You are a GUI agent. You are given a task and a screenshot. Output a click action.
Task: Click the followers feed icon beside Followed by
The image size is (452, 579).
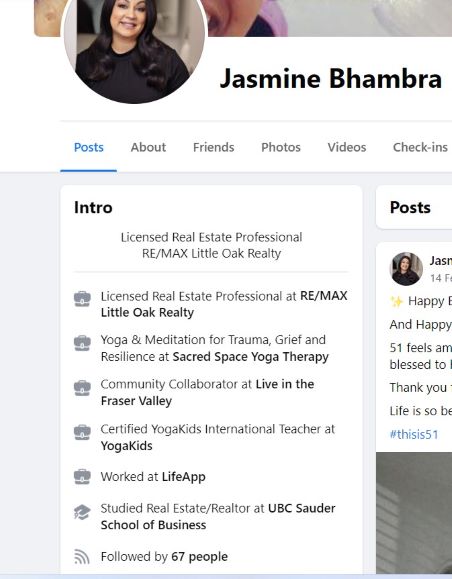[x=82, y=556]
